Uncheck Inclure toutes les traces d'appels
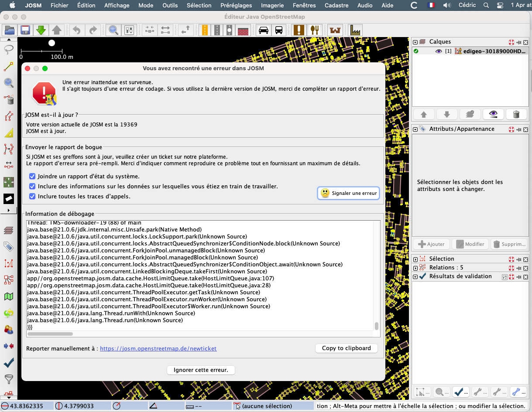The image size is (532, 412). 32,197
